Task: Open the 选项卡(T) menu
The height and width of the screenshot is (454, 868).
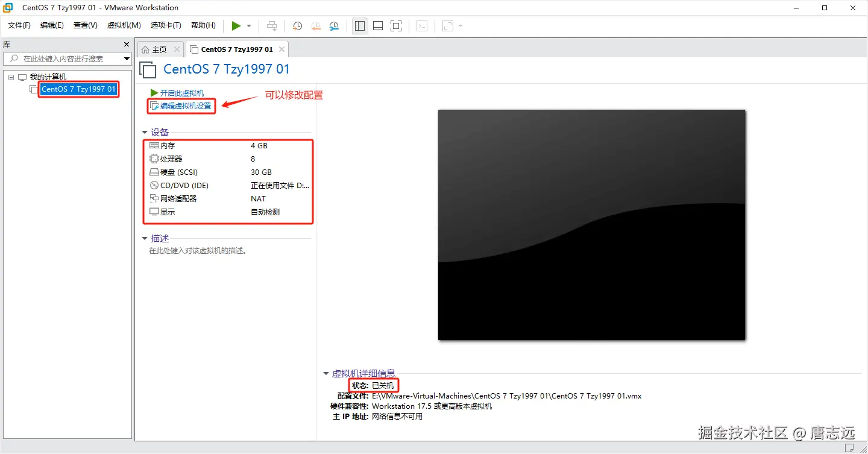Action: point(166,25)
